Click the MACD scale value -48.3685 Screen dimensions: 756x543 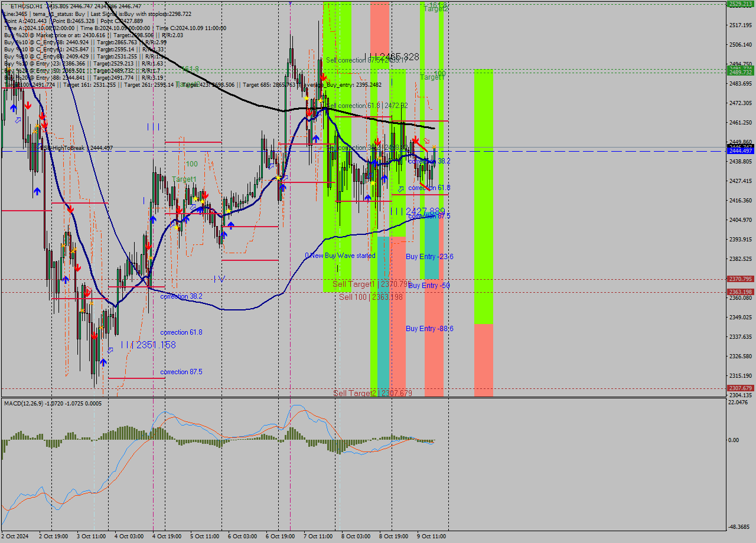[x=740, y=526]
